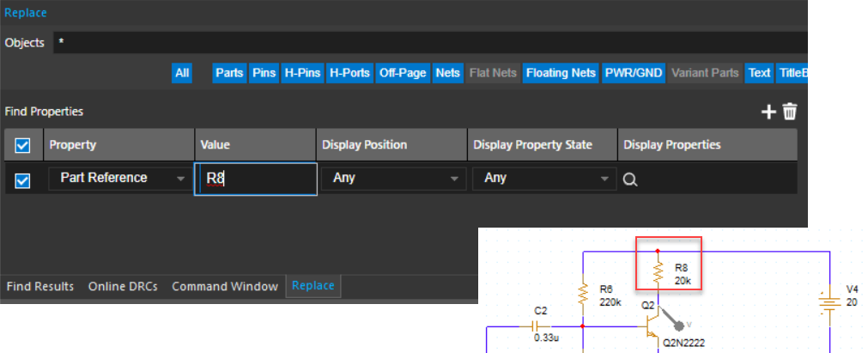Click the magnifier icon under Display Properties
Screen dimensions: 868x353
point(629,180)
